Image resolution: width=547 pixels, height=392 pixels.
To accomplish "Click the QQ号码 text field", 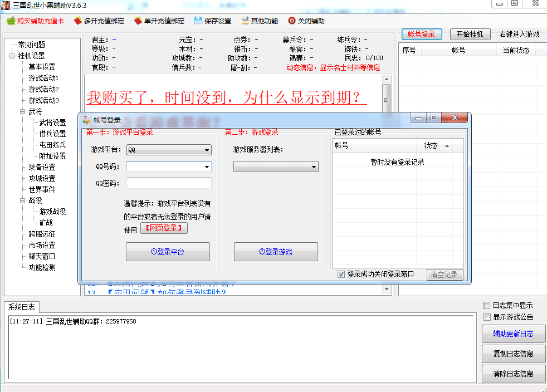I will click(x=165, y=166).
